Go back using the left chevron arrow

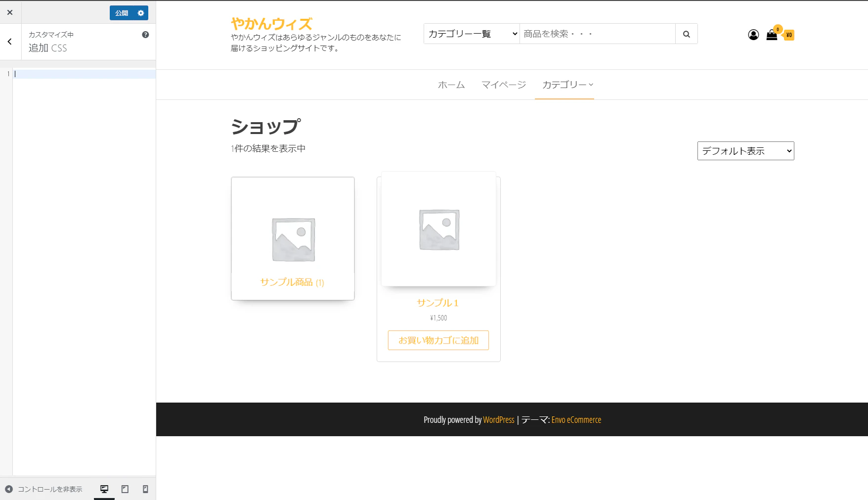coord(10,42)
